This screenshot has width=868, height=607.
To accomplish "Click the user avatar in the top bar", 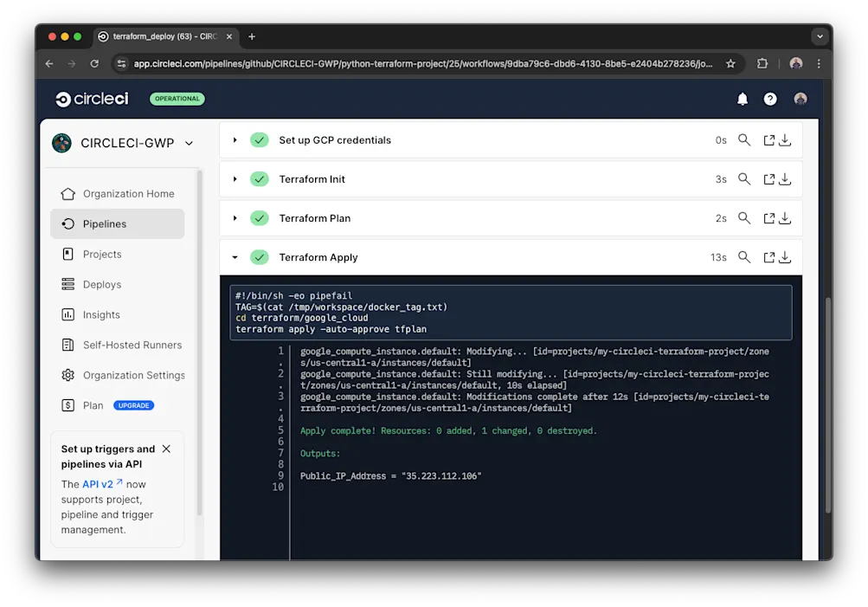I will [800, 98].
